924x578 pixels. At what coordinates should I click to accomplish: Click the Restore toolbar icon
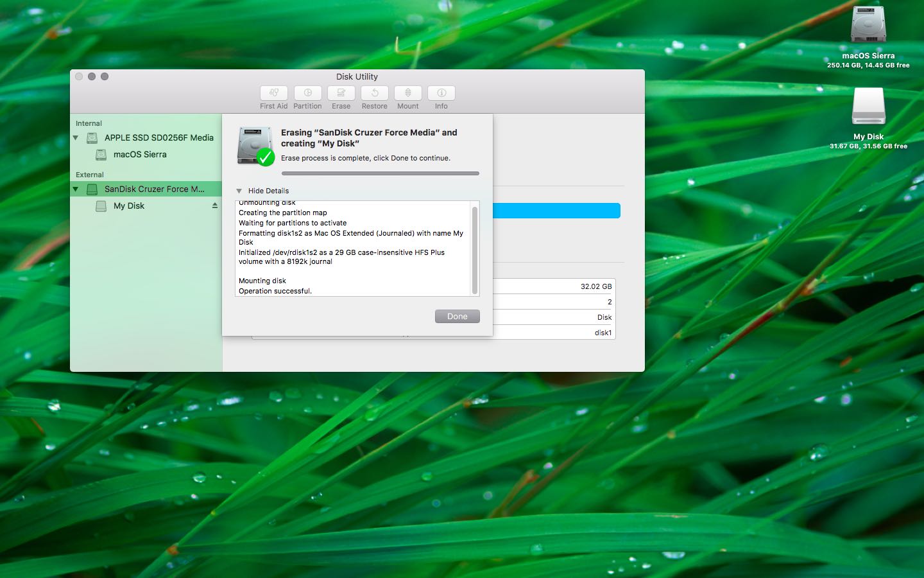click(x=374, y=93)
